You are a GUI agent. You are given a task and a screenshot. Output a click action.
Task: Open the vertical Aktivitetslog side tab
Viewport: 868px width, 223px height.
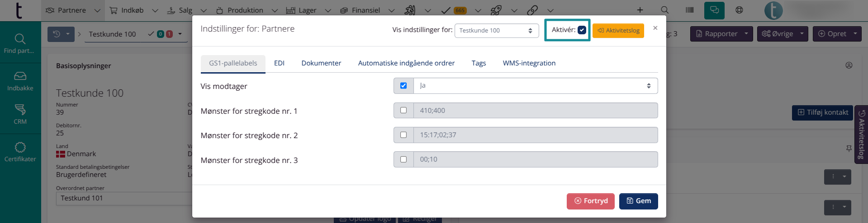pos(861,135)
